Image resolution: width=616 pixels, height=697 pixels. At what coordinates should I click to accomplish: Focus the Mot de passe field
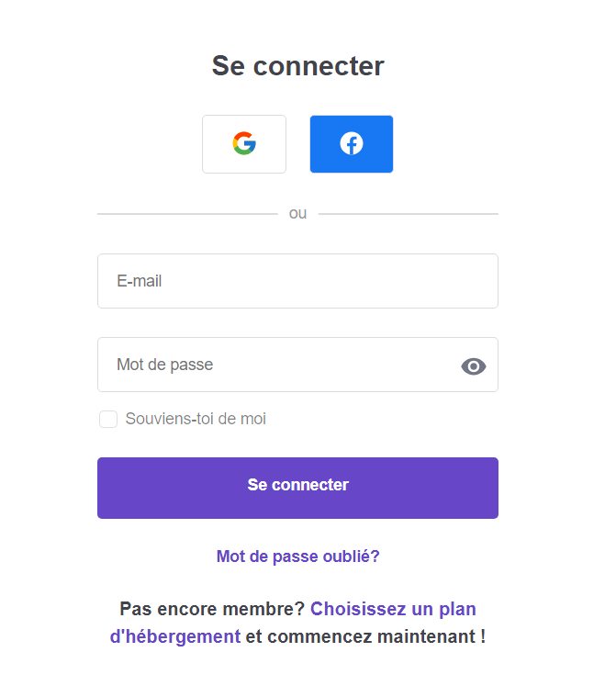[x=275, y=365]
